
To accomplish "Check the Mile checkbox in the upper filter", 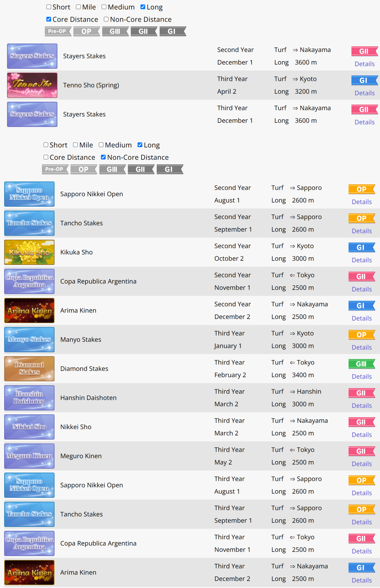I will coord(78,7).
